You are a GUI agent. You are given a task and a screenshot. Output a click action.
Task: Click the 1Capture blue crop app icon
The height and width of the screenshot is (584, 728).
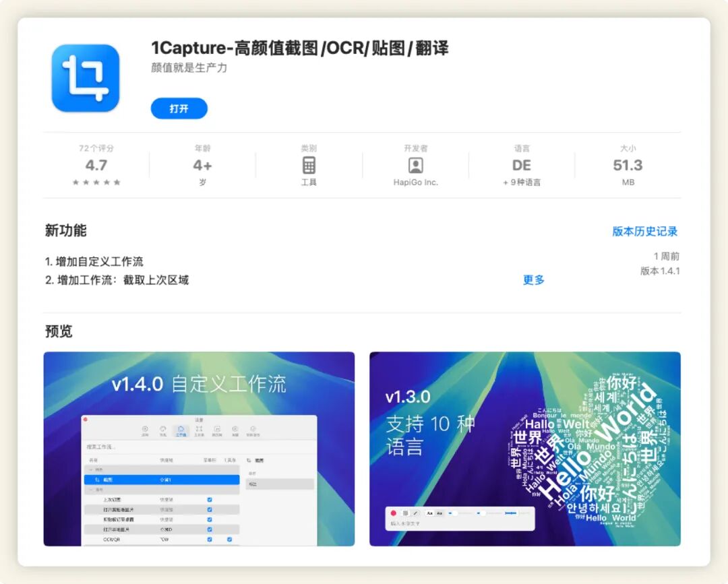[x=86, y=78]
